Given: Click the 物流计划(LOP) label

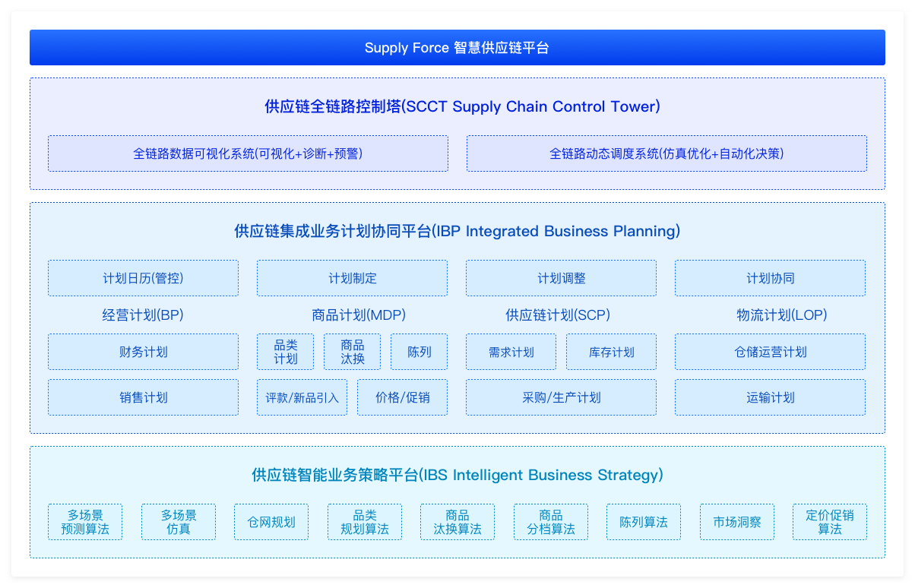Looking at the screenshot, I should (782, 315).
